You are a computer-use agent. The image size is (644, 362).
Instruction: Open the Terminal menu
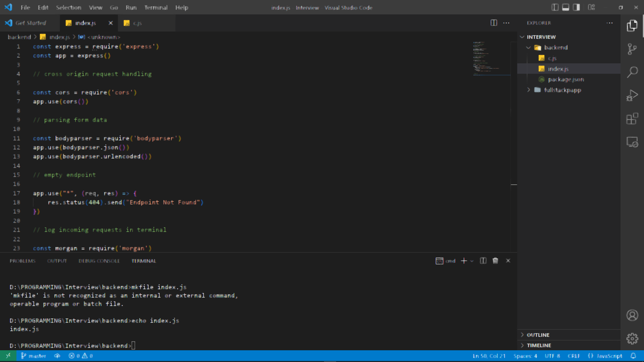(x=156, y=7)
